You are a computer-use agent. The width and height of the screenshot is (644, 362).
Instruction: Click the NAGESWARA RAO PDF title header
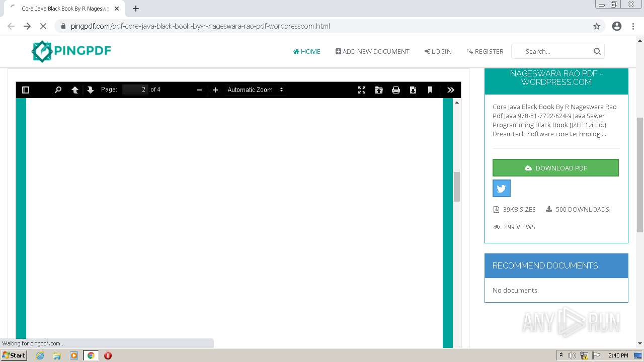(x=556, y=78)
